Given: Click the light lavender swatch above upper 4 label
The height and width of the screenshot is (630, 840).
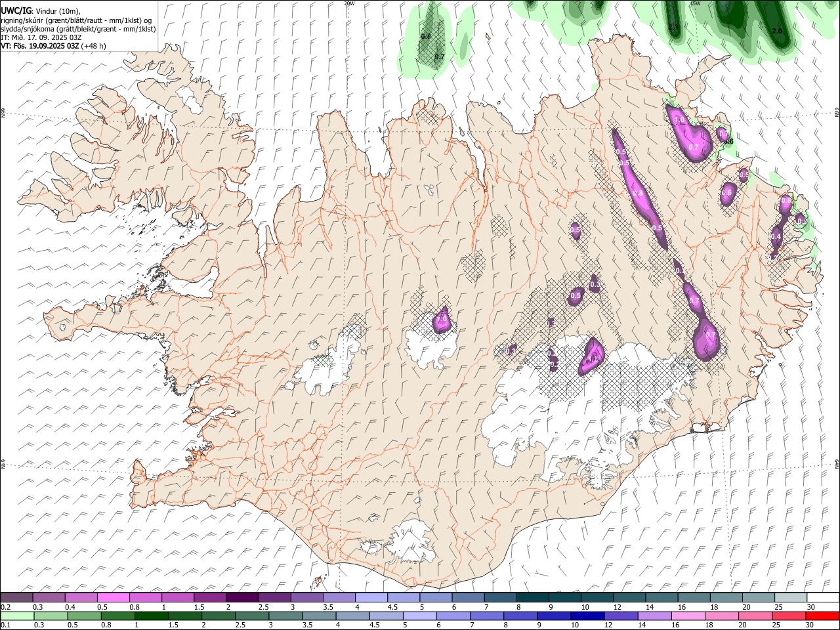Looking at the screenshot, I should (x=370, y=598).
